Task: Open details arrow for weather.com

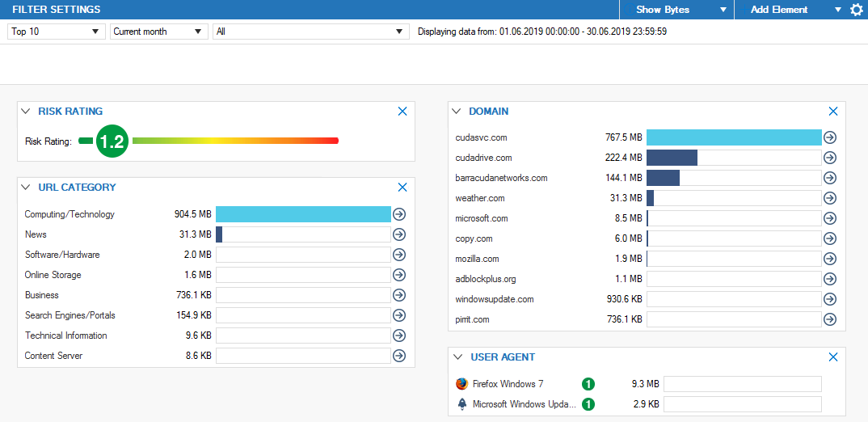Action: tap(829, 198)
